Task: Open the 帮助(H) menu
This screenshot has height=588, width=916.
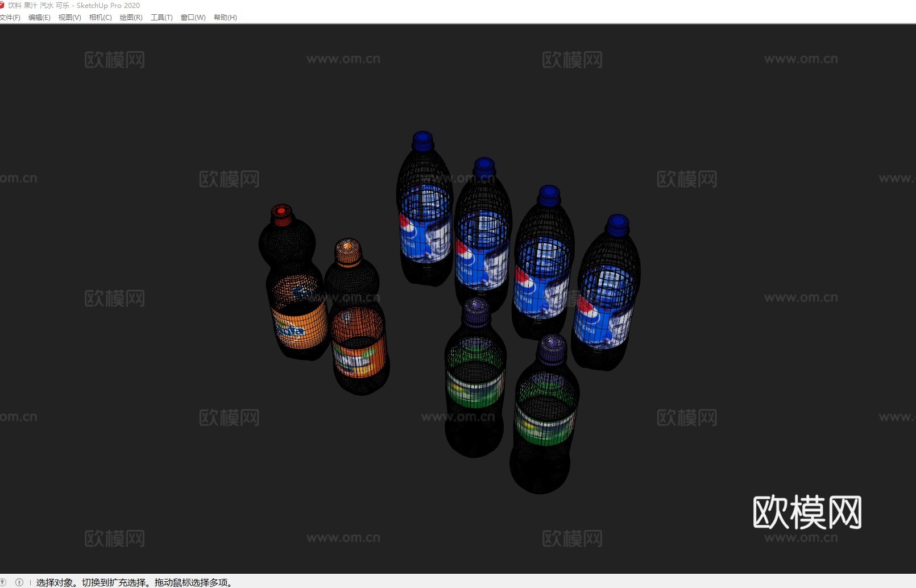Action: pyautogui.click(x=225, y=18)
